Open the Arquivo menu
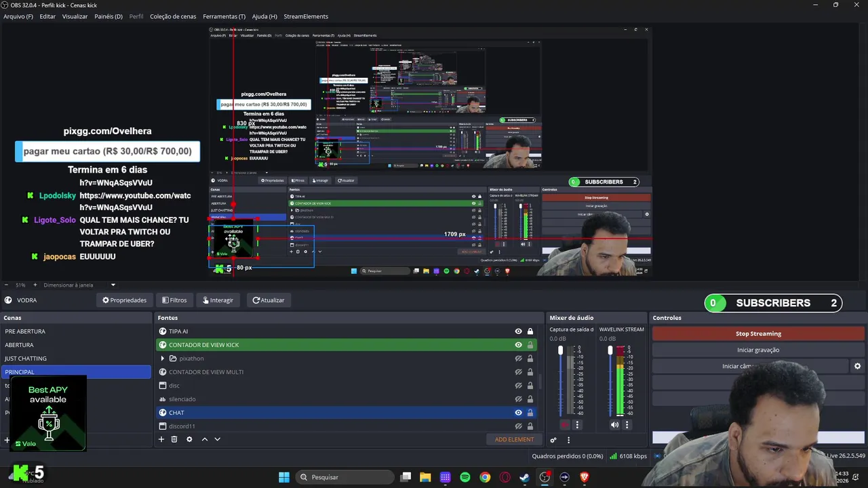The height and width of the screenshot is (488, 868). [18, 16]
